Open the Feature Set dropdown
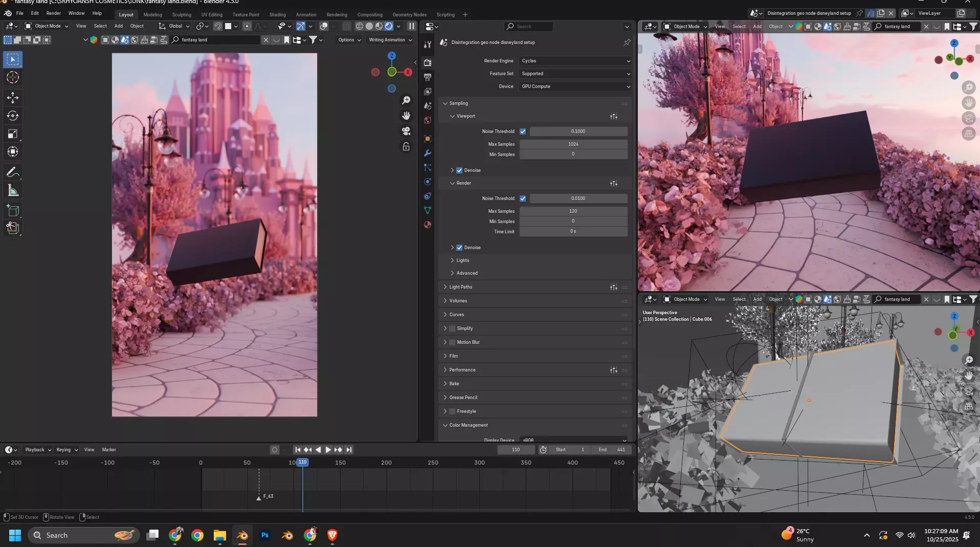 [575, 74]
